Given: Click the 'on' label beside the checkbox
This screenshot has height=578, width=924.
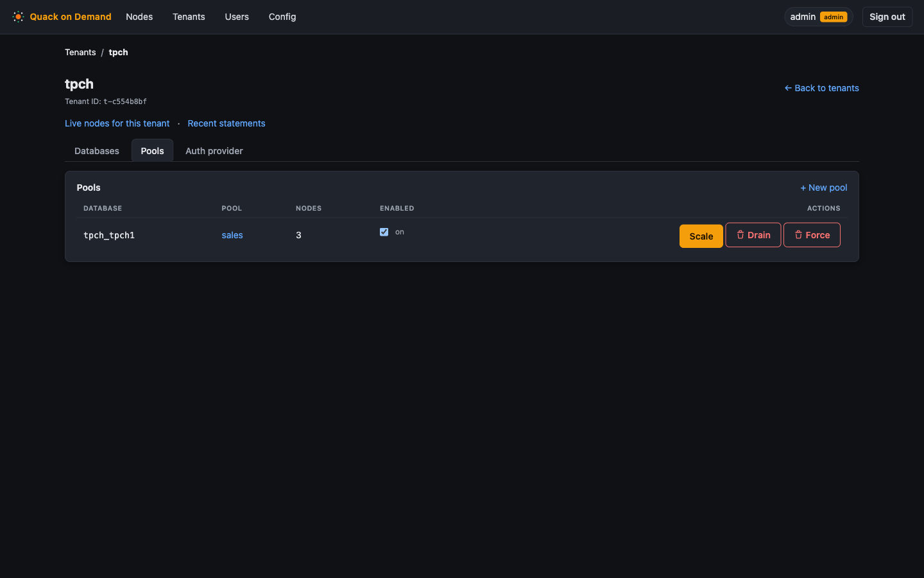Looking at the screenshot, I should (x=400, y=232).
